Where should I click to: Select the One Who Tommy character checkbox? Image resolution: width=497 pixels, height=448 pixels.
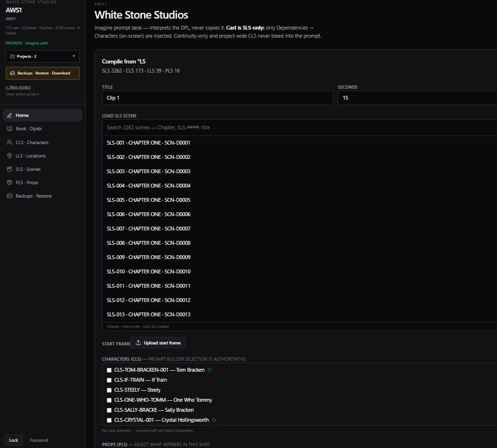coord(109,400)
